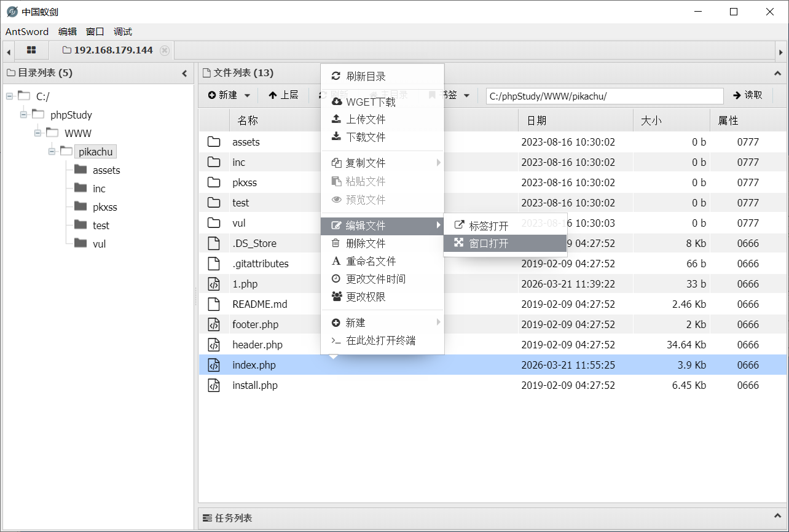The image size is (789, 532).
Task: Collapse the pikachu tree node
Action: pyautogui.click(x=52, y=151)
